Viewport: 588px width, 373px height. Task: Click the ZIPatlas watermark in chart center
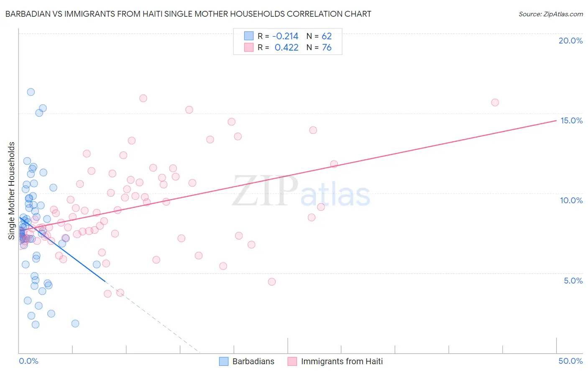tap(301, 192)
